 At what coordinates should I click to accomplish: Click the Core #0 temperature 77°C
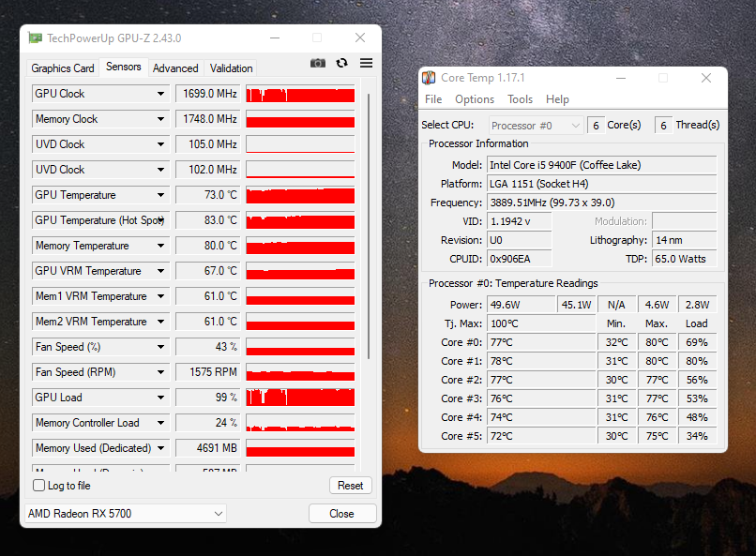pyautogui.click(x=541, y=342)
